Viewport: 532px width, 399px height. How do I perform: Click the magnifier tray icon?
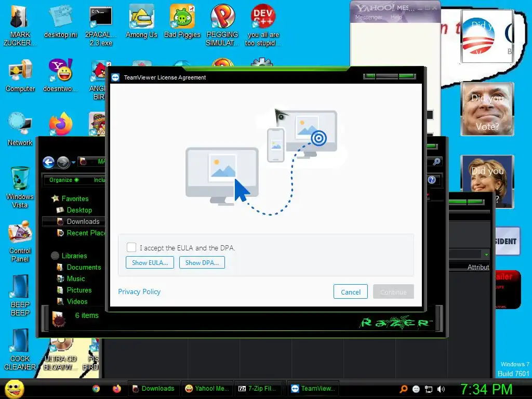click(403, 389)
